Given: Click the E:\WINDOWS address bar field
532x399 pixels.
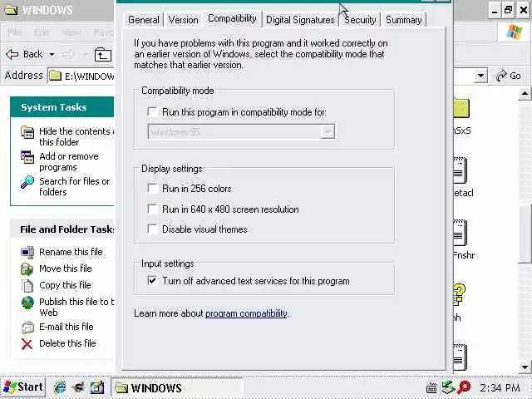Looking at the screenshot, I should click(81, 76).
